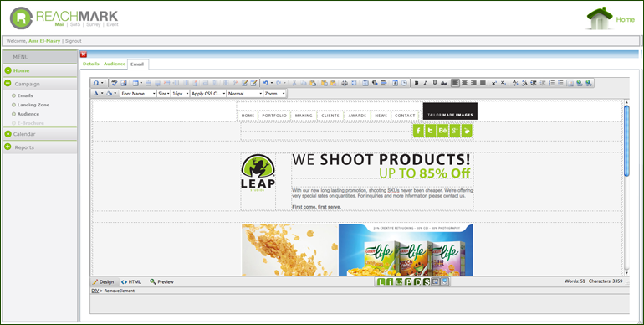Open Landing Zone under Campaign
This screenshot has width=644, height=325.
pos(33,105)
